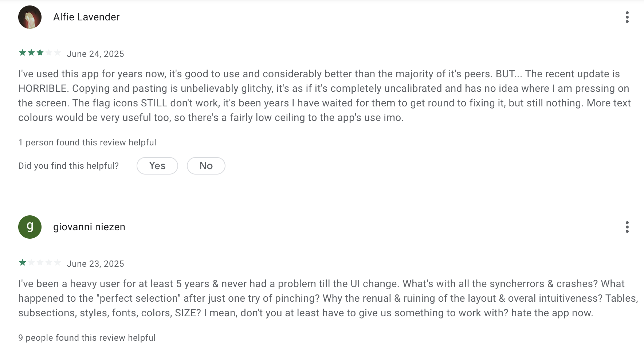Viewport: 644px width, 352px height.
Task: Click Alfie Lavender's profile avatar
Action: (x=30, y=17)
